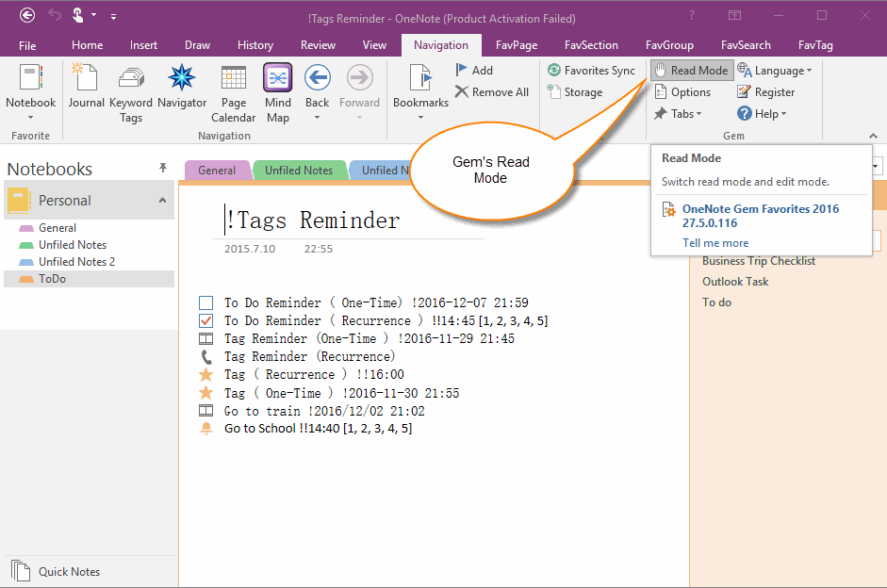Open the Bookmarks button
The width and height of the screenshot is (887, 588).
(x=420, y=92)
